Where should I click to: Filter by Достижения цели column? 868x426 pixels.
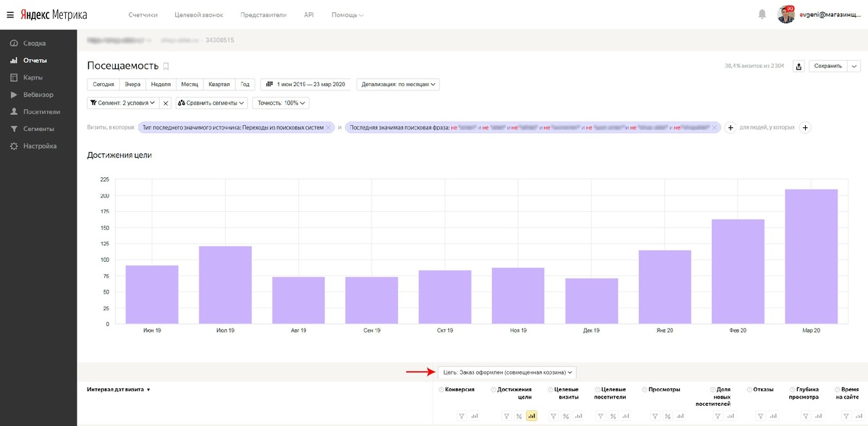(506, 416)
